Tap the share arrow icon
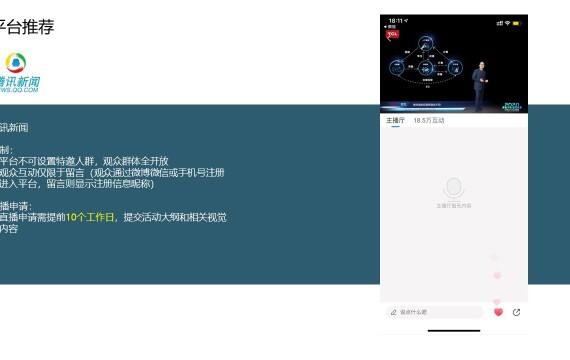The image size is (570, 360). (516, 312)
